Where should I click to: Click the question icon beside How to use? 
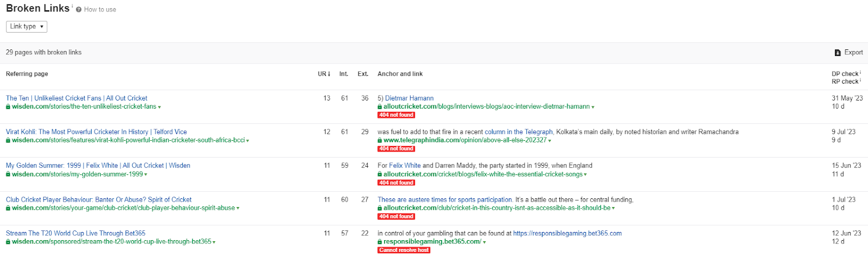coord(79,10)
